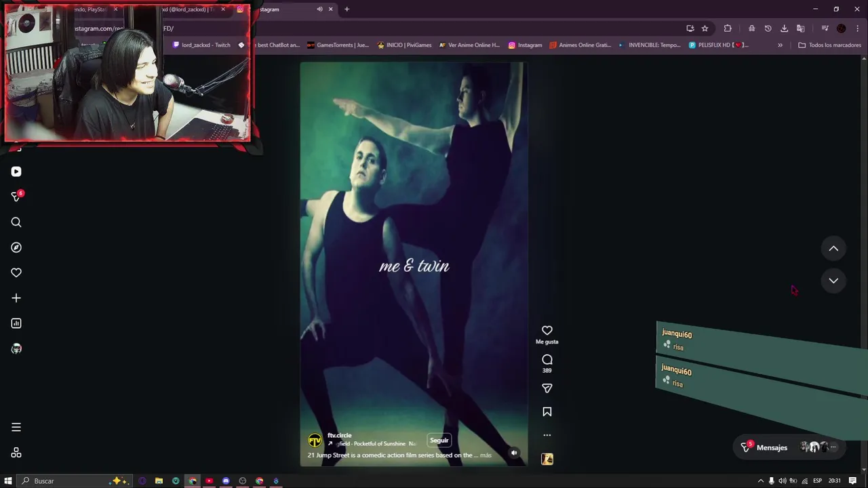The width and height of the screenshot is (868, 488).
Task: Open the Ver Anime Online bookmark
Action: pos(469,45)
